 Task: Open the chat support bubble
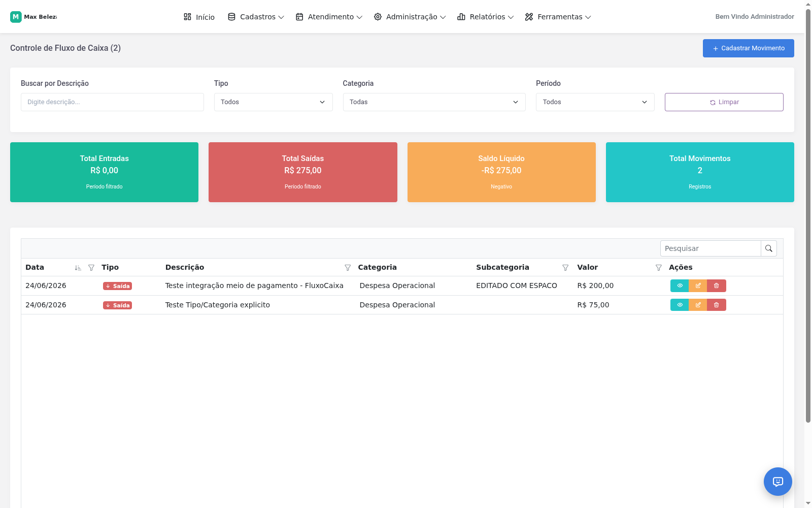coord(778,482)
